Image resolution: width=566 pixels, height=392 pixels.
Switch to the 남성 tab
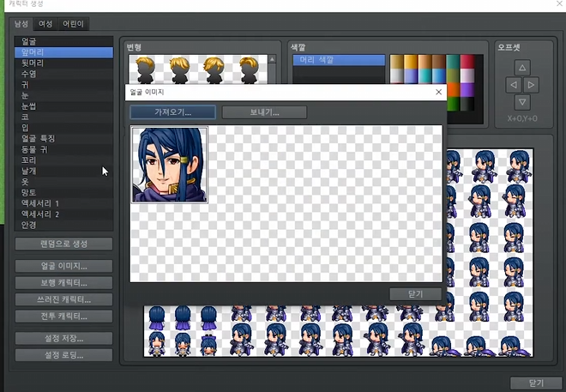[21, 24]
